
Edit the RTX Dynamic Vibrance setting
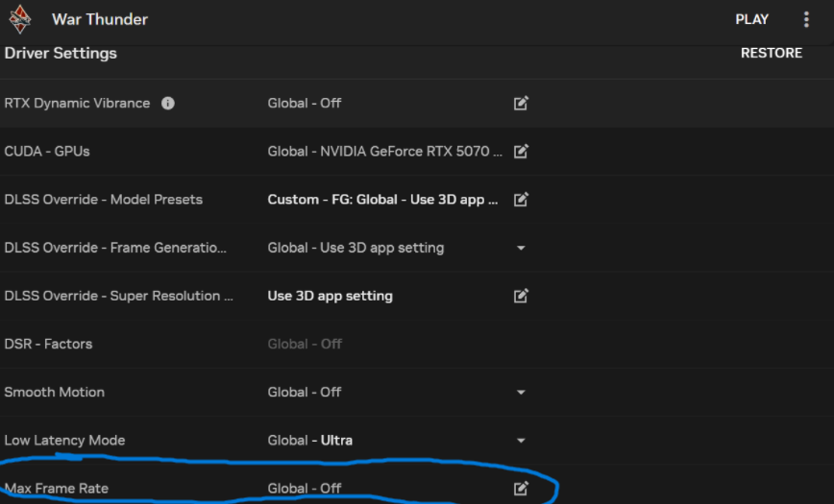[x=521, y=103]
